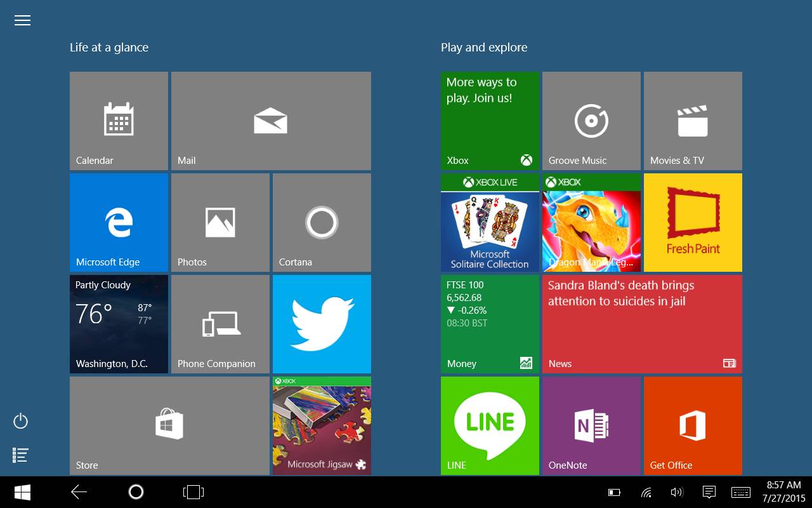Open the Money tile showing FTSE 100
This screenshot has height=508, width=812.
[x=490, y=324]
